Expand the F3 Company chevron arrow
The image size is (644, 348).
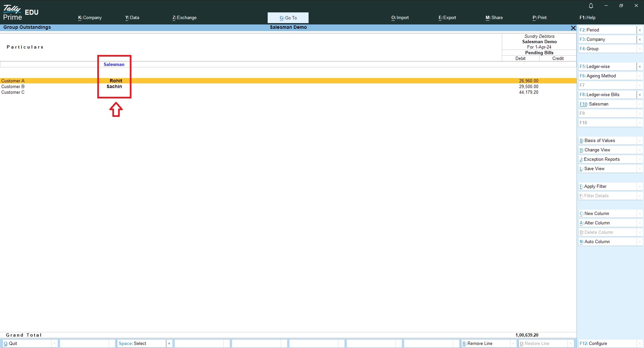coord(640,40)
